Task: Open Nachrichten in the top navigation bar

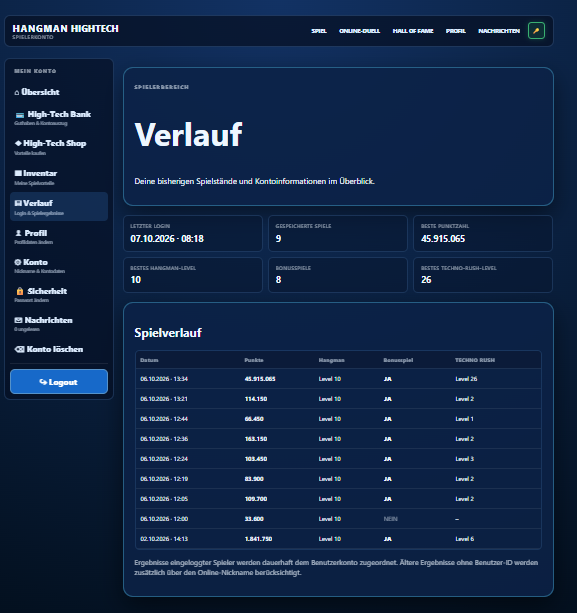Action: pos(499,31)
